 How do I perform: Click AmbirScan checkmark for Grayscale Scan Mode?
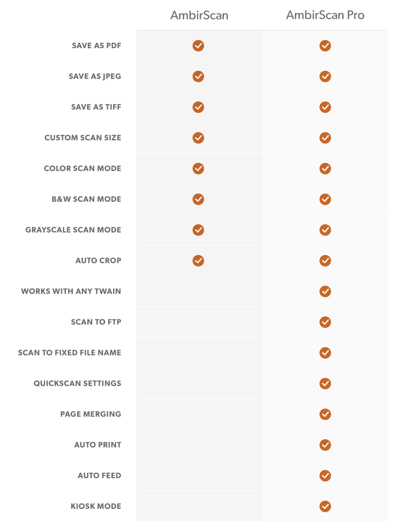click(198, 230)
